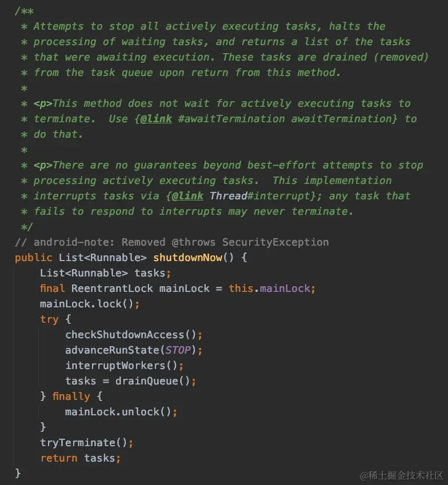Click the finally keyword
Screen dimensions: 448x485
71,396
